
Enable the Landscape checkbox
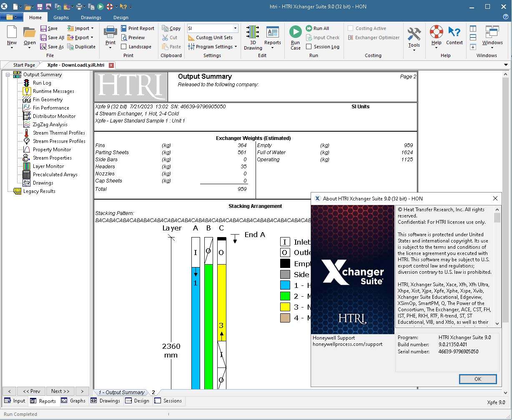pos(124,47)
